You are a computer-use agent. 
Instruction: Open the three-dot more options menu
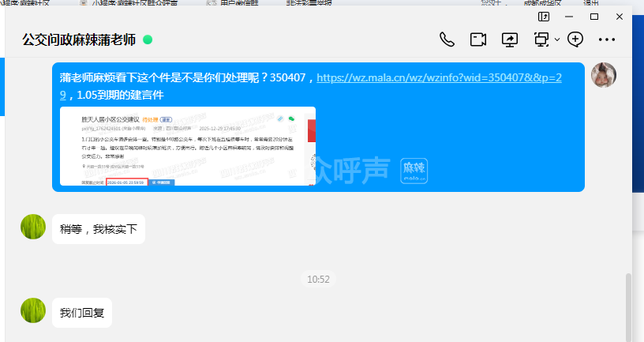[x=606, y=39]
